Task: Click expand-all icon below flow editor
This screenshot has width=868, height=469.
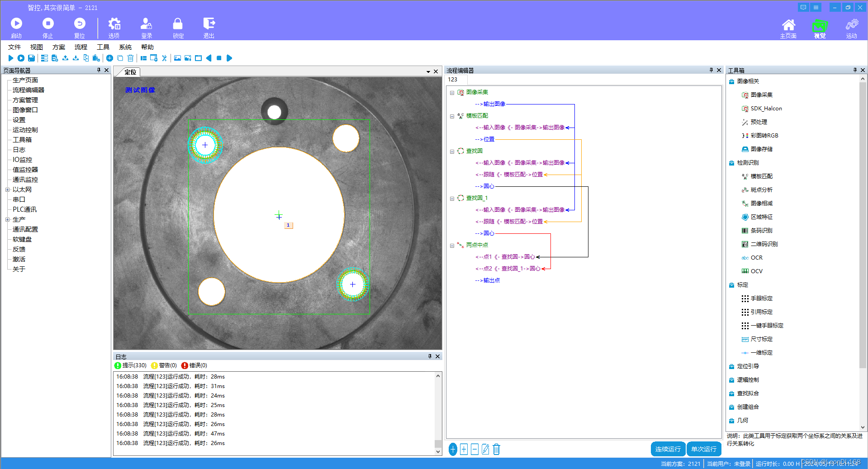Action: [x=464, y=449]
